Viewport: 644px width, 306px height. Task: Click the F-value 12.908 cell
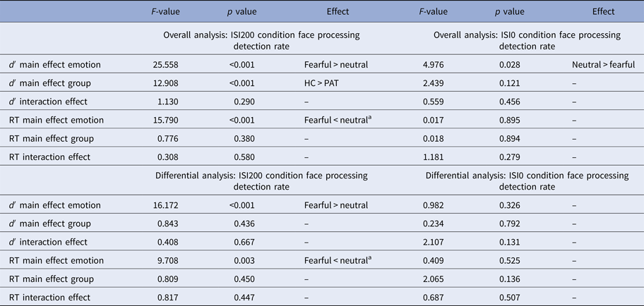click(167, 83)
